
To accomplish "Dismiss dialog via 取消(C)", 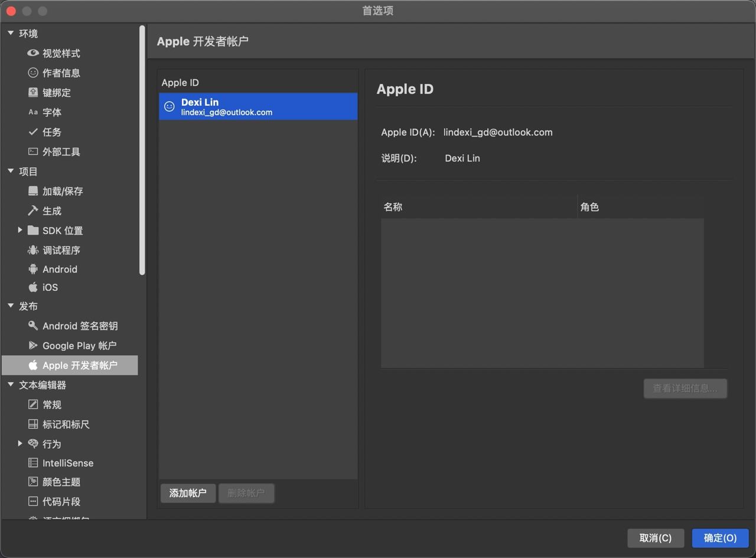I will 656,538.
